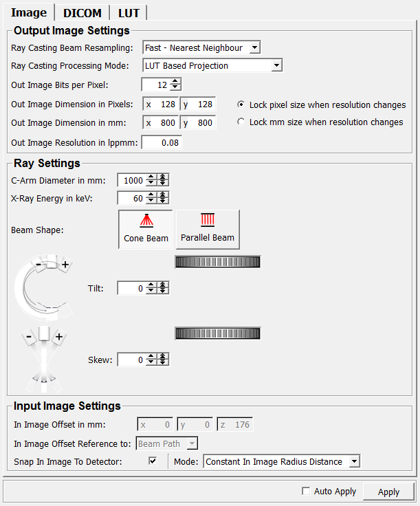420x506 pixels.
Task: Select Lock mm size when resolution changes
Action: click(x=241, y=122)
